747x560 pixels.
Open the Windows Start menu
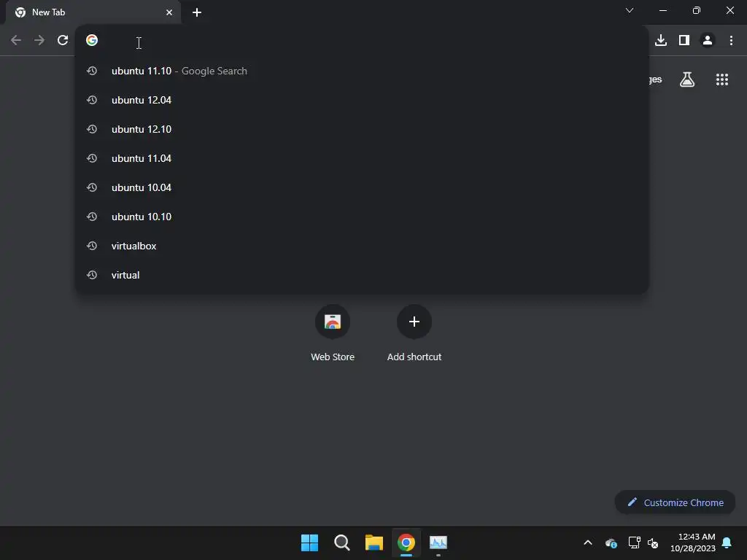point(309,542)
